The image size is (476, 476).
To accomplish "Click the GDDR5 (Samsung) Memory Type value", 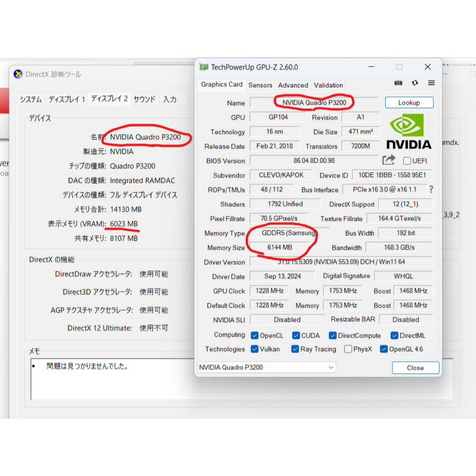I will click(289, 233).
